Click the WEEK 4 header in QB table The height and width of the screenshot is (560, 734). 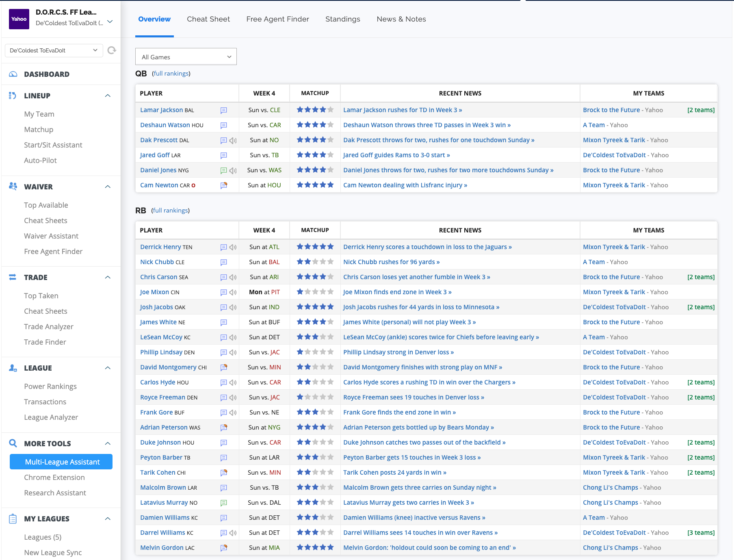point(264,93)
